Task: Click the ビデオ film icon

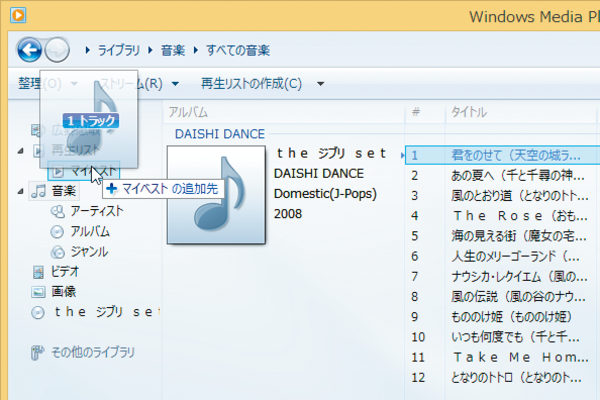Action: click(x=38, y=272)
